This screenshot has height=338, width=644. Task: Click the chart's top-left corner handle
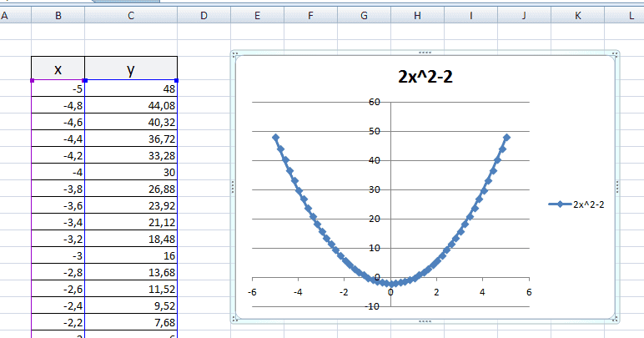235,55
